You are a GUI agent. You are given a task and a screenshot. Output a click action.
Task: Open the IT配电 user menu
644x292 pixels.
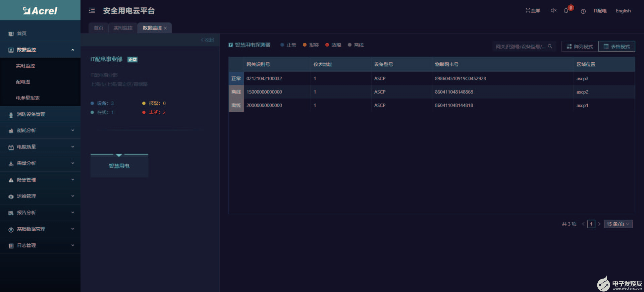tap(600, 11)
